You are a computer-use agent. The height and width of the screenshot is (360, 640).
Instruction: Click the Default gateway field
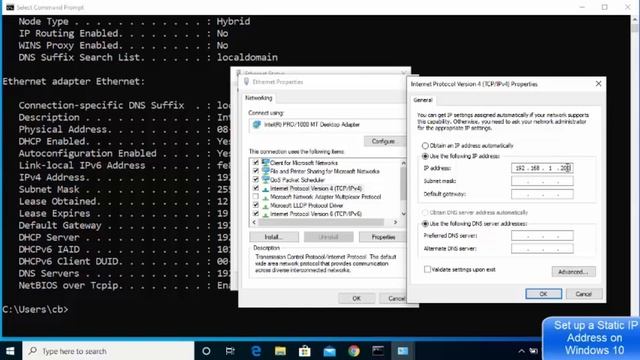542,194
